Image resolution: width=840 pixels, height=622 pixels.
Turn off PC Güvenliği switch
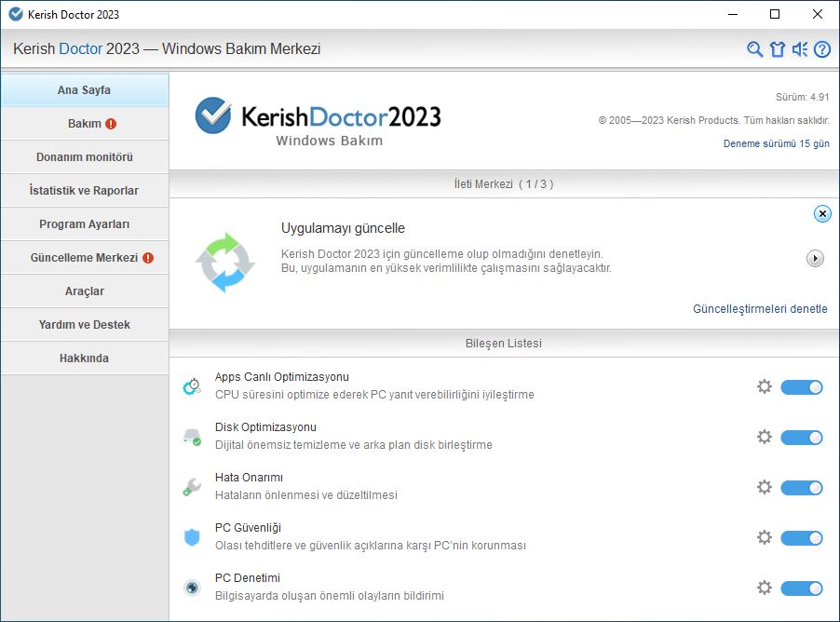click(x=802, y=538)
